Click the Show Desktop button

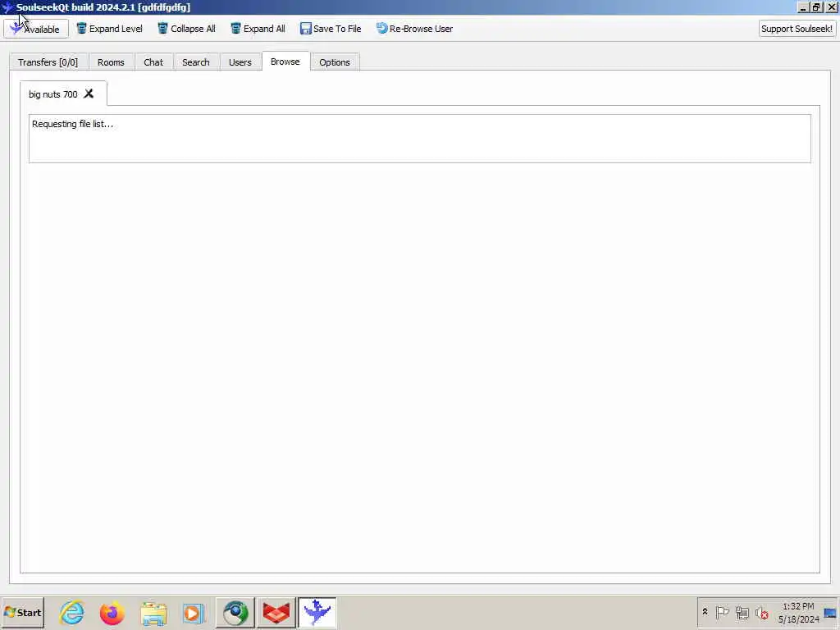pos(830,613)
